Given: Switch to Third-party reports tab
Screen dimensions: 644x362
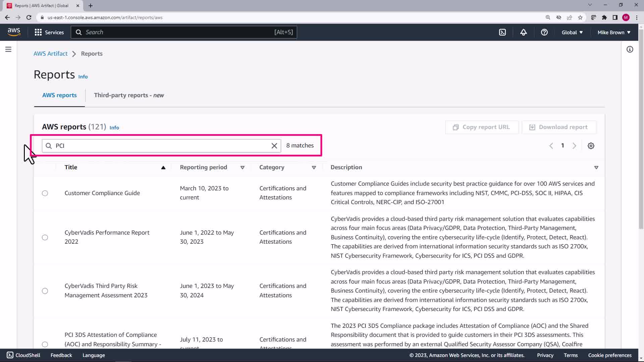Looking at the screenshot, I should pos(129,95).
